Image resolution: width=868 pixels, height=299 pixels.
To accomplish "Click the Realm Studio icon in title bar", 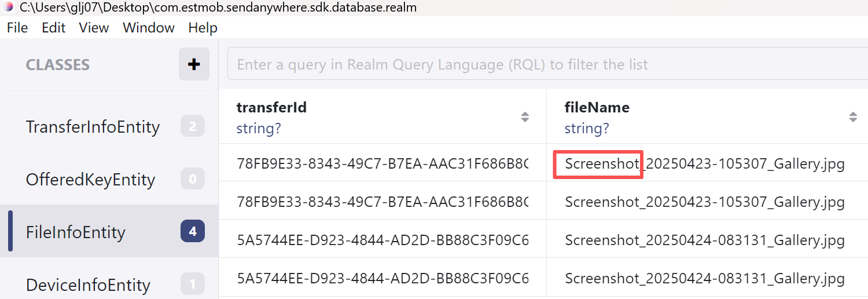I will (8, 8).
